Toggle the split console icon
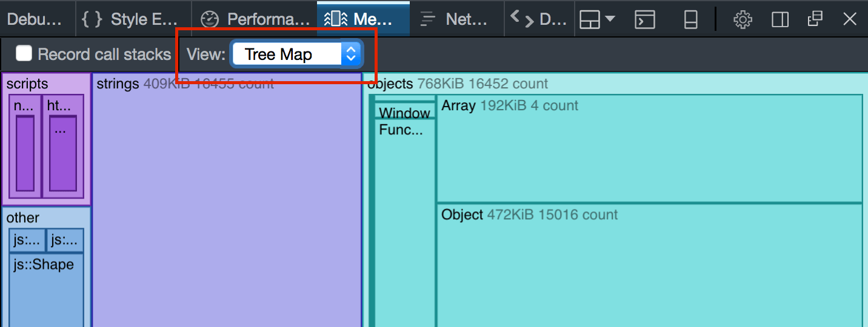Screen dimensions: 868x327 click(644, 20)
